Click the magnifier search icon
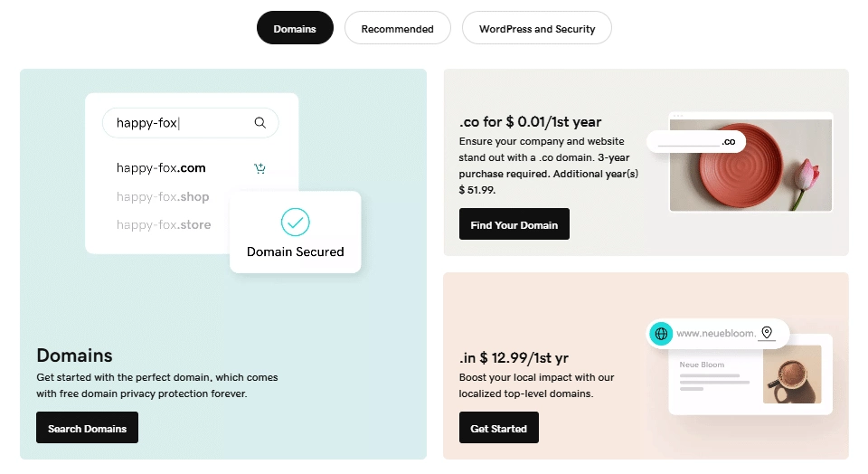This screenshot has width=868, height=474. tap(260, 123)
